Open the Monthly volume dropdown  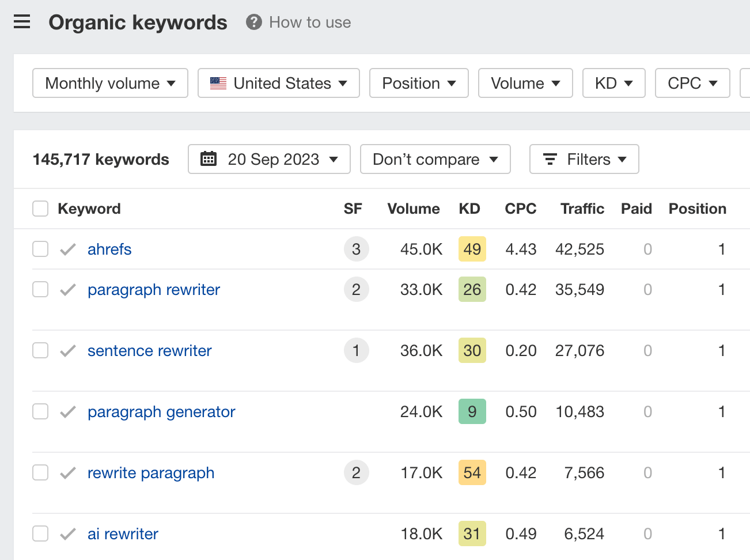point(109,83)
